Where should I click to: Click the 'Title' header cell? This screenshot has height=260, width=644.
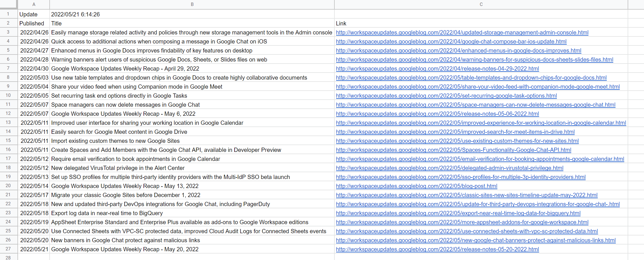(192, 23)
